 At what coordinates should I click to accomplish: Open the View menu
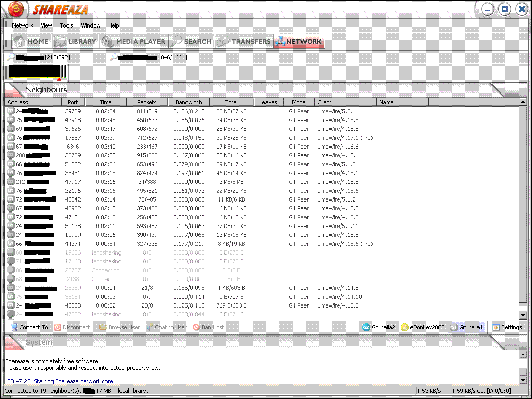click(46, 25)
